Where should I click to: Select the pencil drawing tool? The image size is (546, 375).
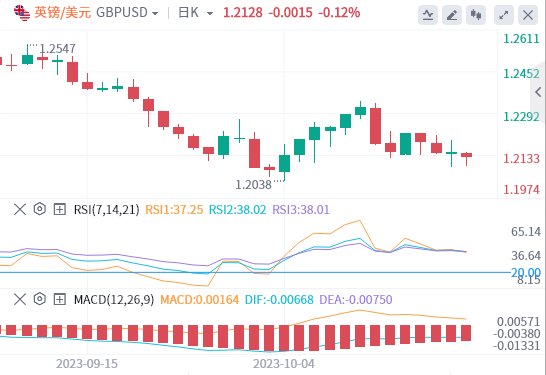coord(452,15)
